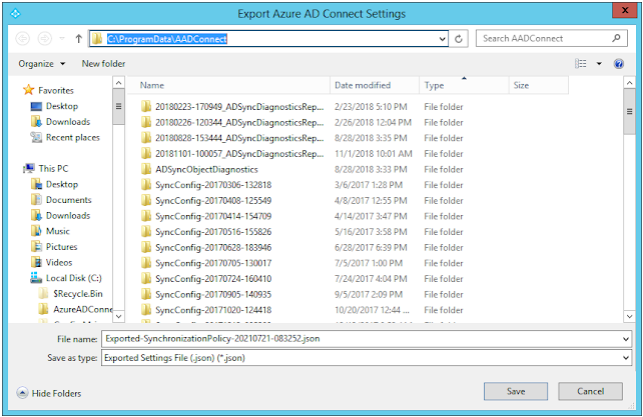This screenshot has height=417, width=643.
Task: Select folder 20180828-153444_ADSyncDiagnosticsRep
Action: coord(239,138)
